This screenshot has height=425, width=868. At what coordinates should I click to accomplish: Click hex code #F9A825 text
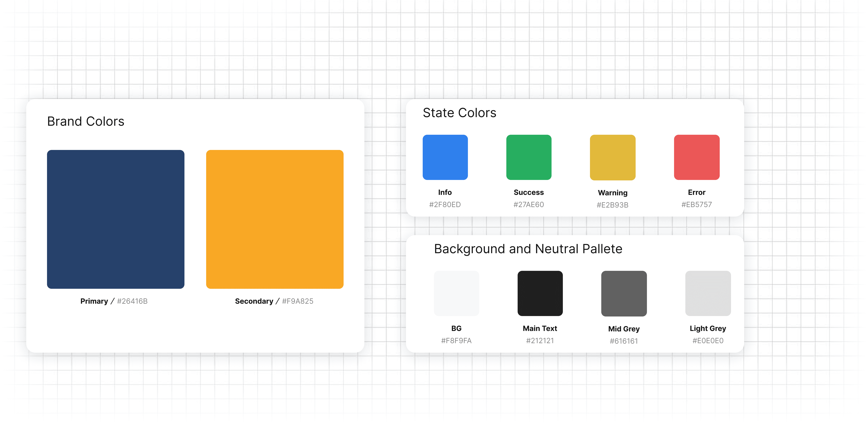click(x=297, y=301)
